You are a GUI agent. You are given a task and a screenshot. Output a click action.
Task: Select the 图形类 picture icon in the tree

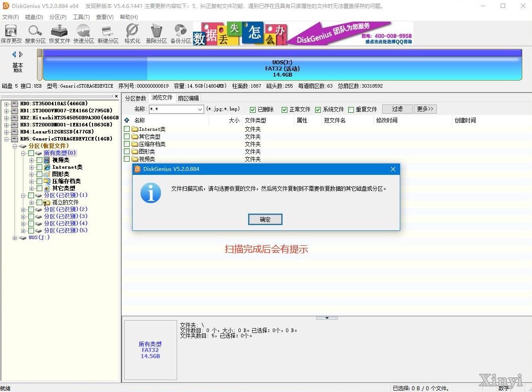47,174
